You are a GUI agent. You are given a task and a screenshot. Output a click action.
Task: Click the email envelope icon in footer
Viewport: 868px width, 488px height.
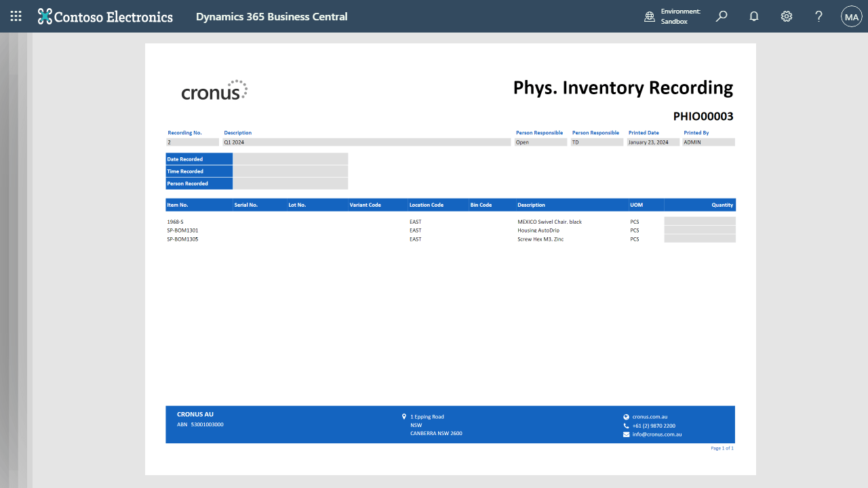(x=626, y=434)
